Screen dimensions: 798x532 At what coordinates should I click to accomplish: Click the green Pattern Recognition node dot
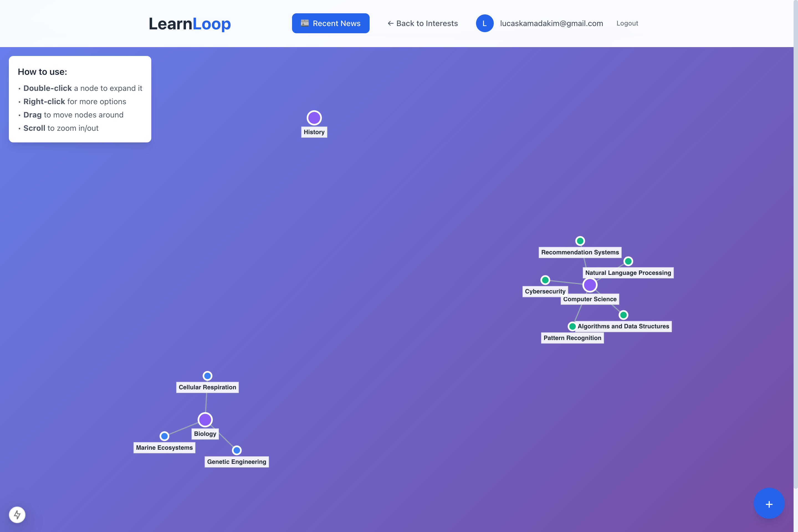pyautogui.click(x=572, y=326)
